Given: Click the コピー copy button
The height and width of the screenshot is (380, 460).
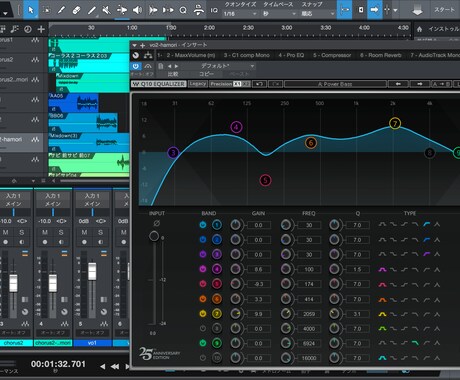Looking at the screenshot, I should tap(206, 74).
